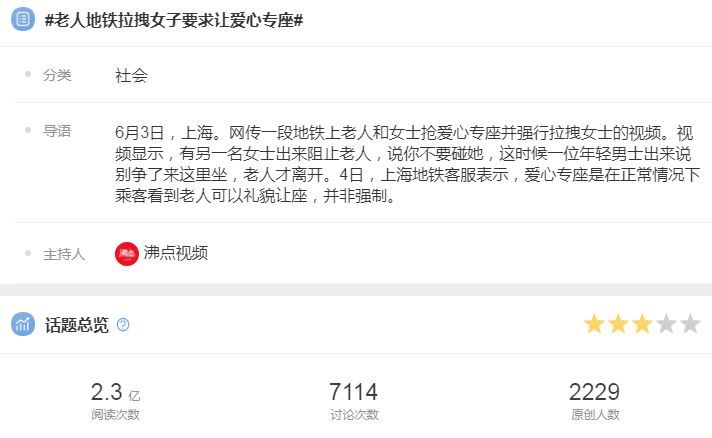
Task: Click the 原创人数 label
Action: coord(595,414)
